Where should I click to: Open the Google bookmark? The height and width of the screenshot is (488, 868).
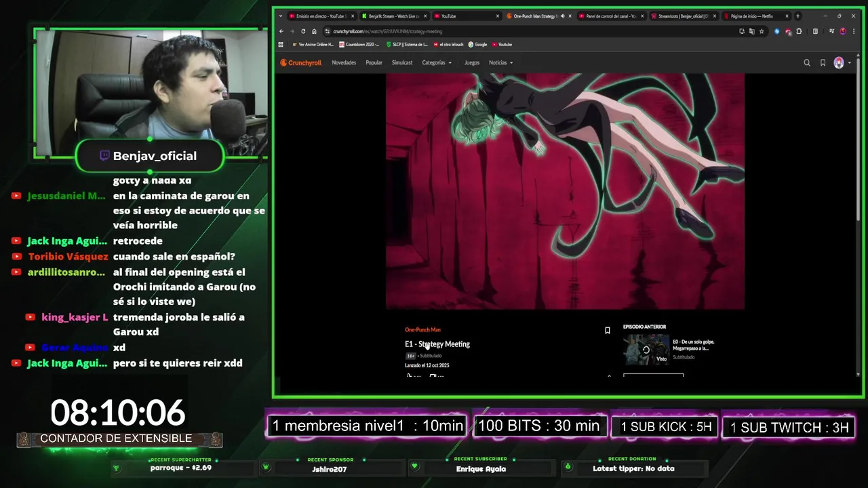pos(477,45)
